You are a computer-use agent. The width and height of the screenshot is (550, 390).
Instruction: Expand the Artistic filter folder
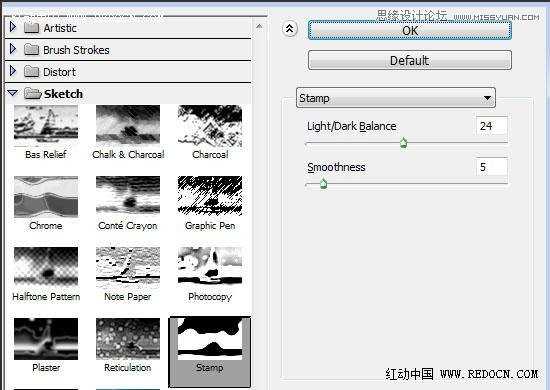tap(13, 27)
